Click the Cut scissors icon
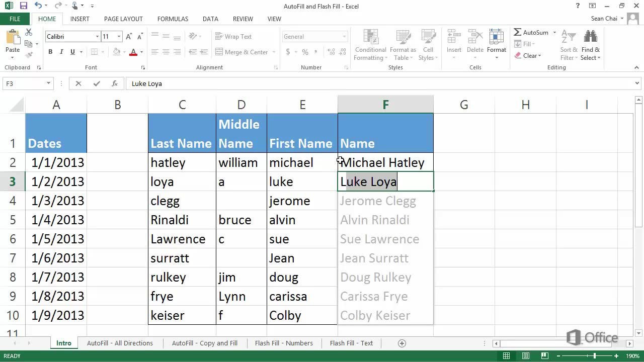 coord(29,32)
